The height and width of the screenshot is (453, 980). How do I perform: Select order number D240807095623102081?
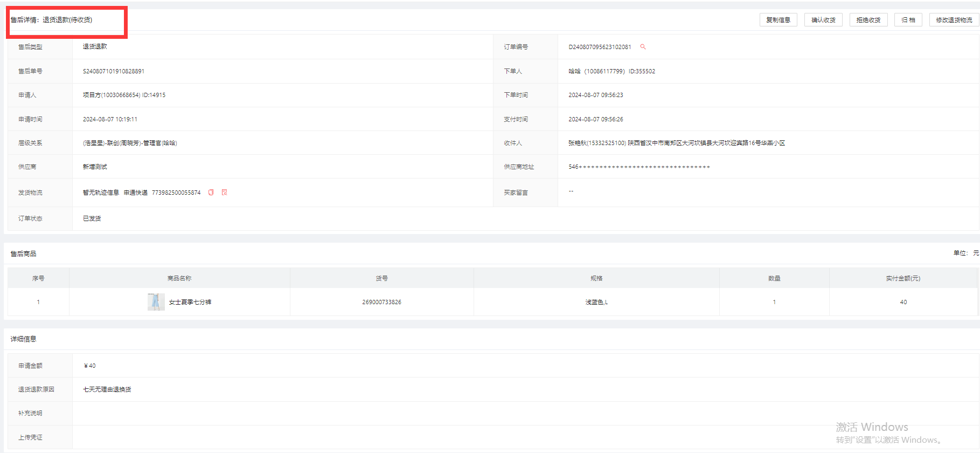pyautogui.click(x=600, y=47)
